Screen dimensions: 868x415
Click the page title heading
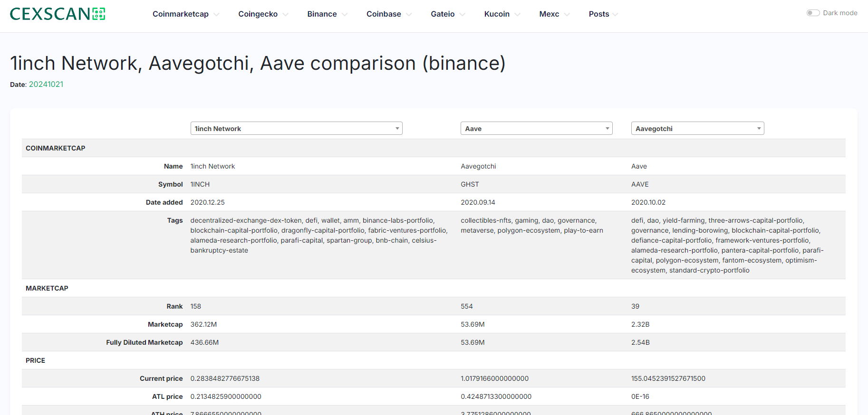click(x=258, y=63)
